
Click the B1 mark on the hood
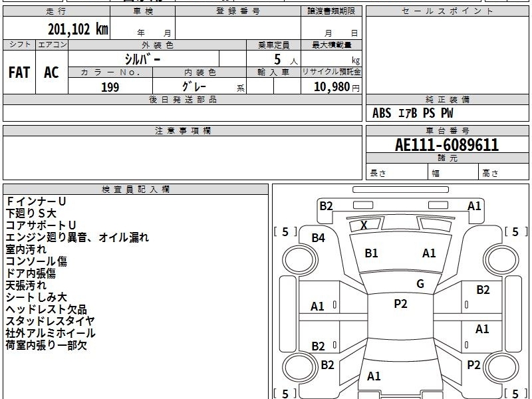point(371,253)
